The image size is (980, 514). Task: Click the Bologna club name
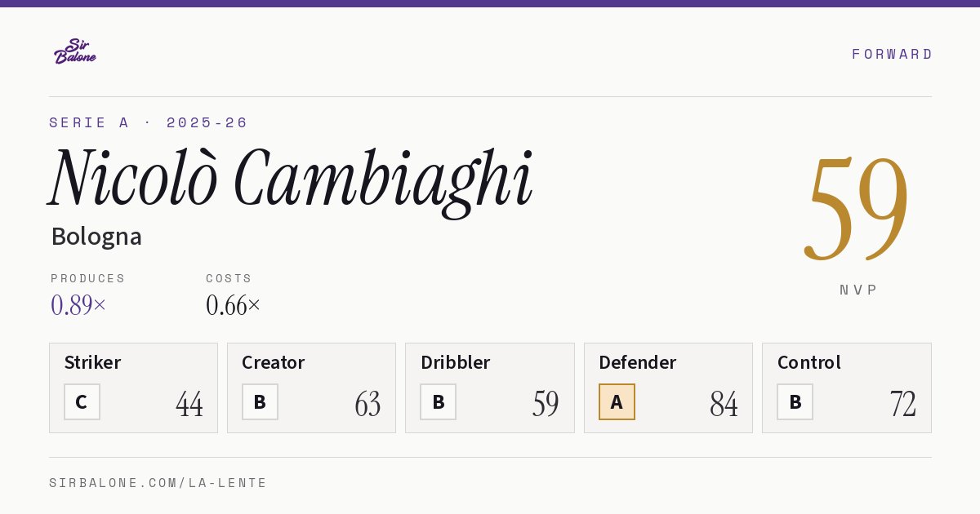click(96, 237)
